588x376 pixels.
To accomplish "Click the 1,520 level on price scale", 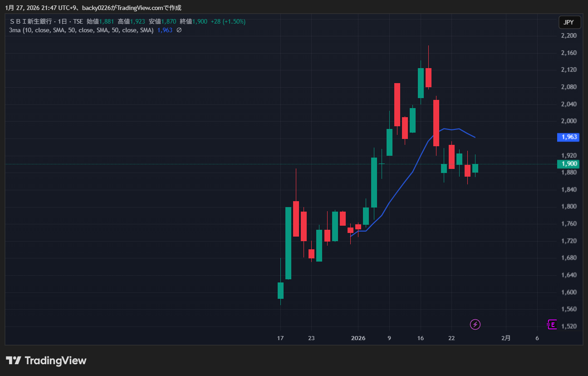I will 568,327.
